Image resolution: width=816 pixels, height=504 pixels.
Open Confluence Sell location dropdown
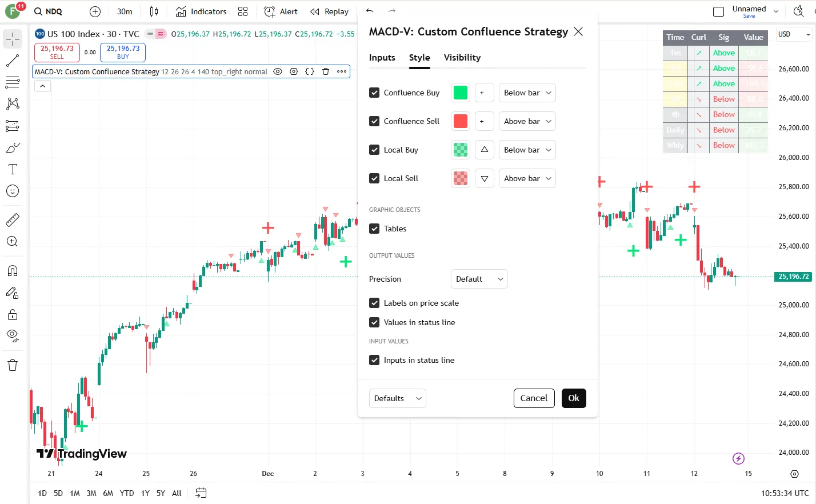tap(527, 121)
